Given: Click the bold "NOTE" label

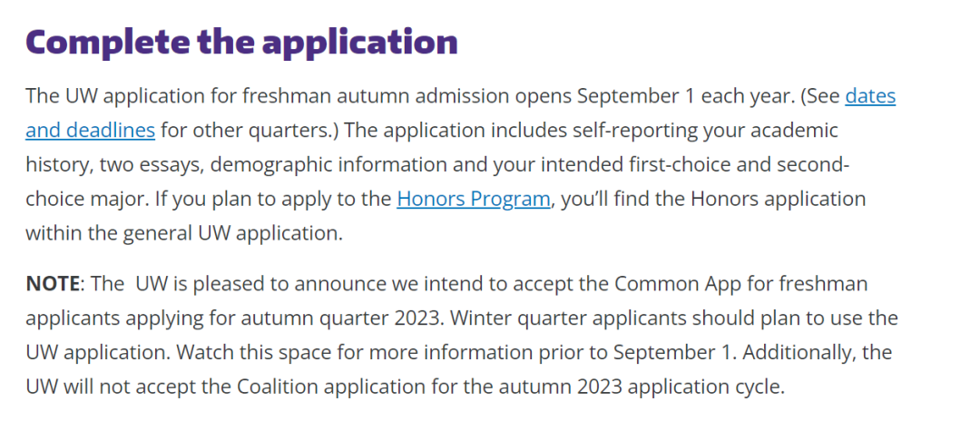Looking at the screenshot, I should (x=54, y=284).
